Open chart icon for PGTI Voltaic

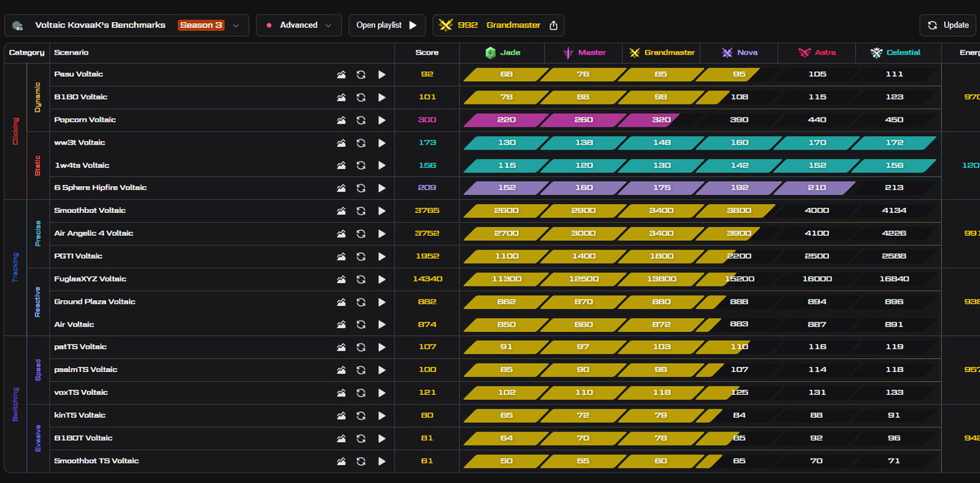(x=341, y=256)
